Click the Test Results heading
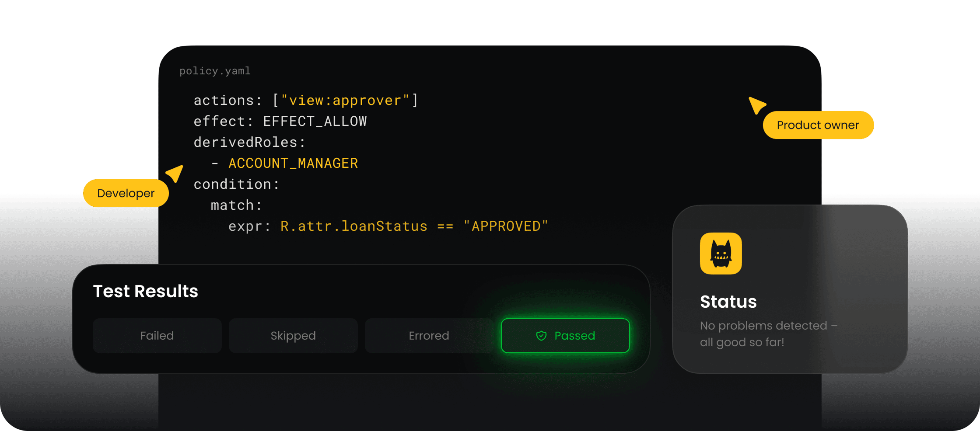The height and width of the screenshot is (431, 980). [146, 291]
